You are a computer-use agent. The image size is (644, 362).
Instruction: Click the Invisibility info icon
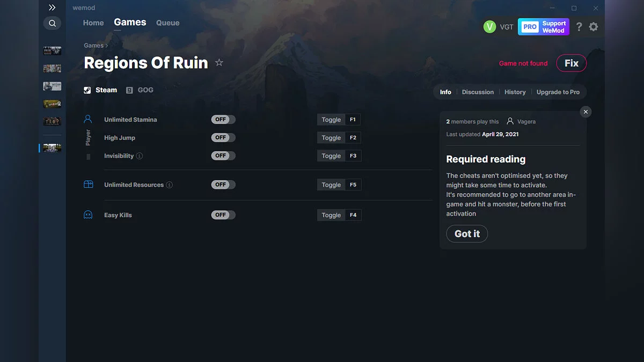[x=140, y=156]
